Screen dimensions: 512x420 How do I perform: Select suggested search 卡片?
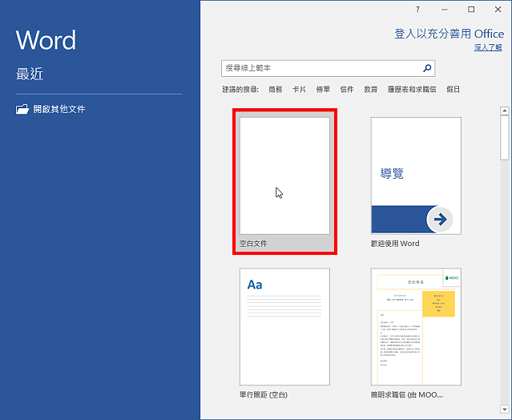click(299, 90)
